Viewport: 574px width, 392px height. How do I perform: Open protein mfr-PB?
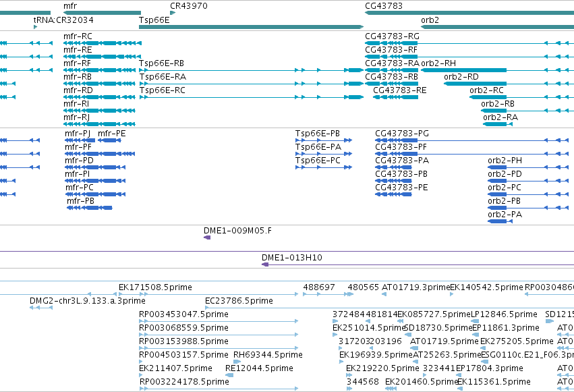[90, 208]
